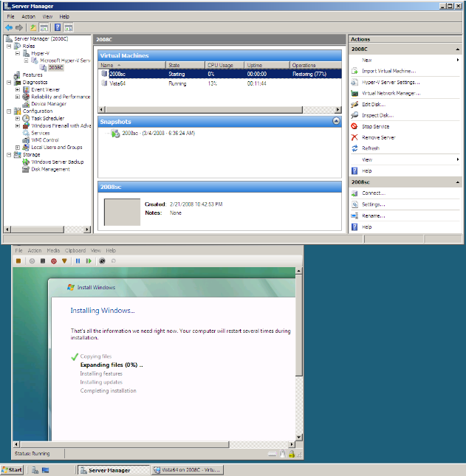Open Virtual Network Manager action
This screenshot has width=466, height=476.
click(391, 93)
